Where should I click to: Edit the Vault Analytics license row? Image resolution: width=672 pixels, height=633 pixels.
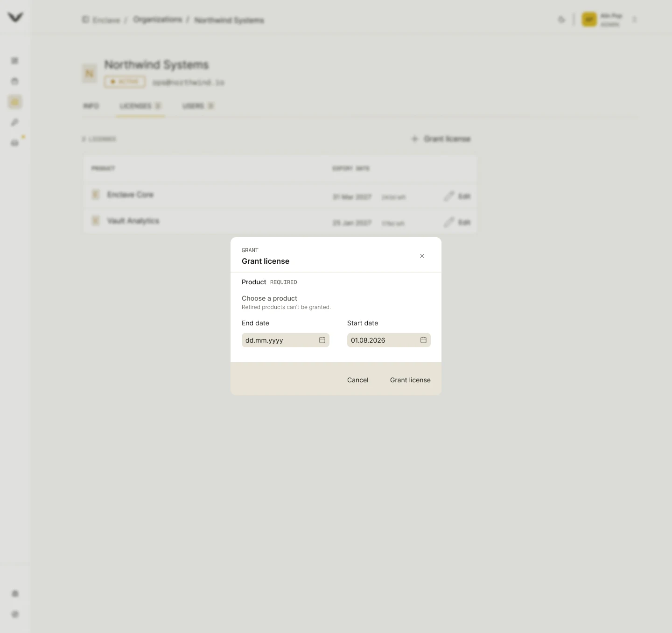(x=457, y=222)
